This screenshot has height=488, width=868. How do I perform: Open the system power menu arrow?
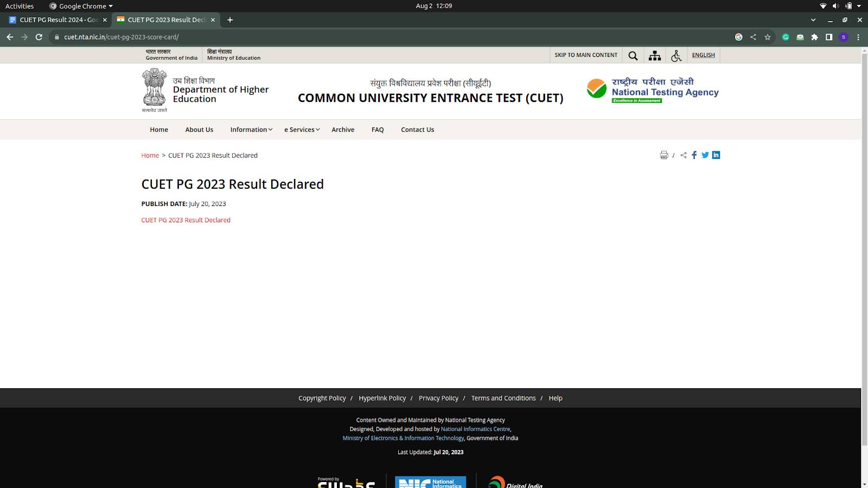pos(859,6)
